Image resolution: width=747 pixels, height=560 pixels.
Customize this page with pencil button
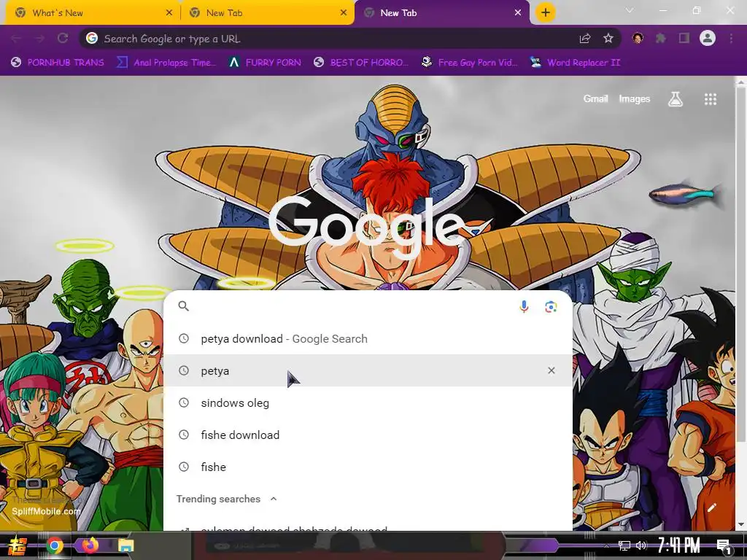[711, 507]
